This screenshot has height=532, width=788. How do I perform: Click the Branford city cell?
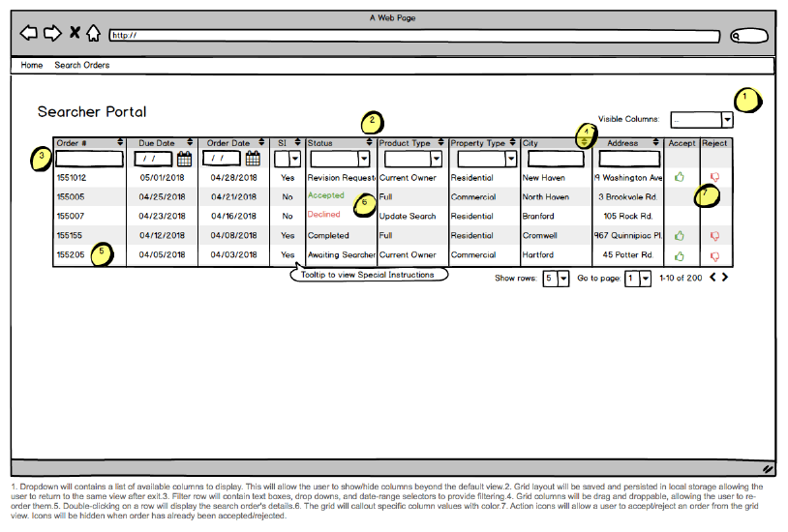pos(538,216)
